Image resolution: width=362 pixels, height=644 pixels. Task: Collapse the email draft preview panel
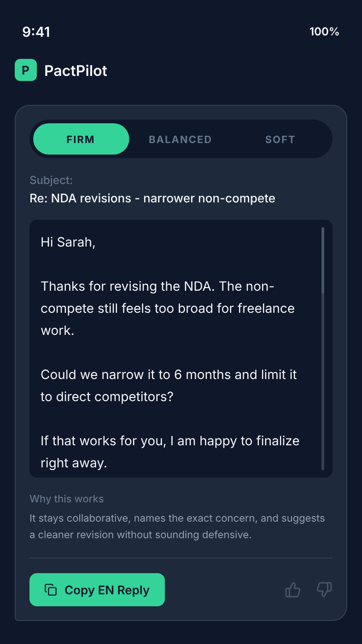[x=181, y=349]
